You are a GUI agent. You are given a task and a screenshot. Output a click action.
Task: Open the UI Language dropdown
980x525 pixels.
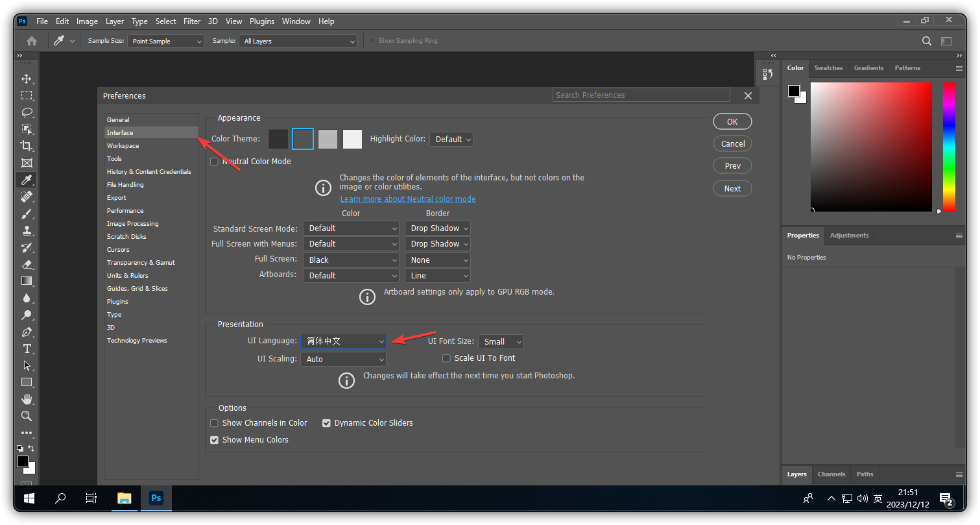[344, 341]
